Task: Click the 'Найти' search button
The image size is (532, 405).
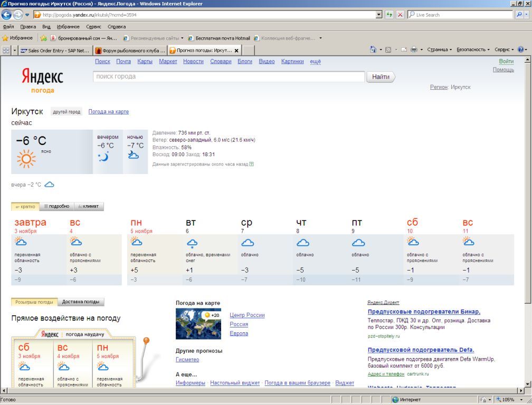Action: 381,77
